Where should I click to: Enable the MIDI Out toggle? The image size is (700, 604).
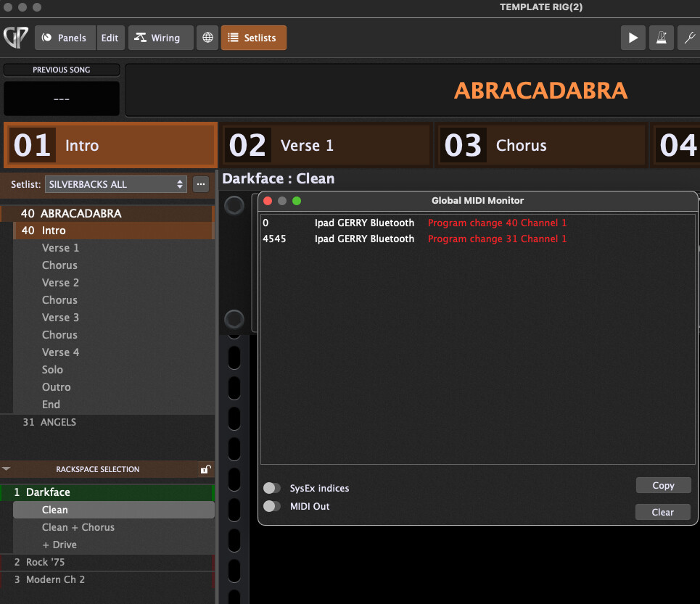272,506
